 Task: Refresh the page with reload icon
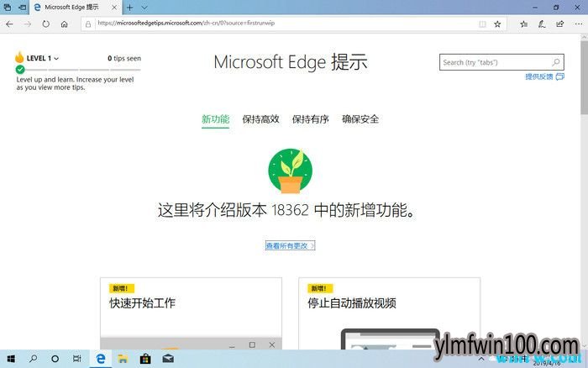[45, 24]
